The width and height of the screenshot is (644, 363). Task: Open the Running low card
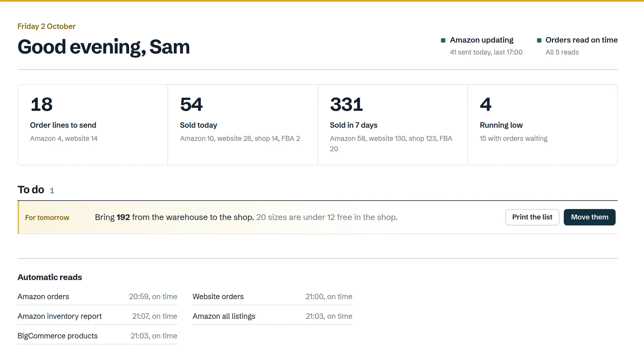point(542,125)
